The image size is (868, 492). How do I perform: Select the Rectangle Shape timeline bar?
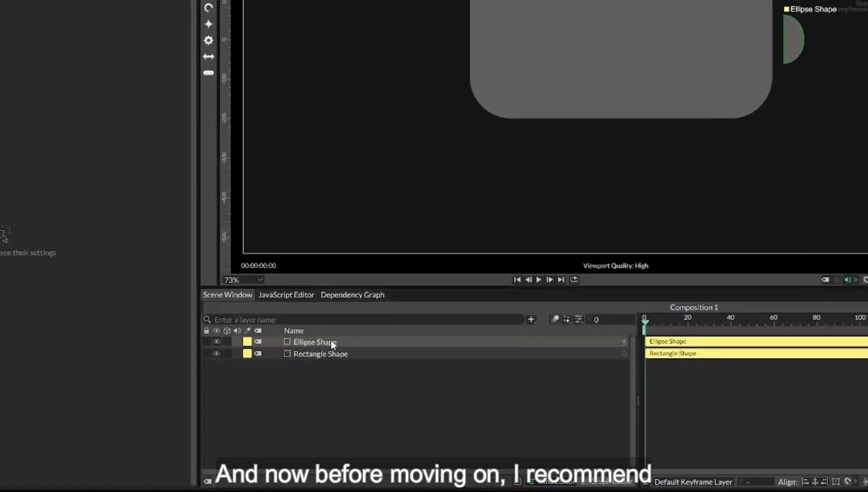pyautogui.click(x=756, y=353)
